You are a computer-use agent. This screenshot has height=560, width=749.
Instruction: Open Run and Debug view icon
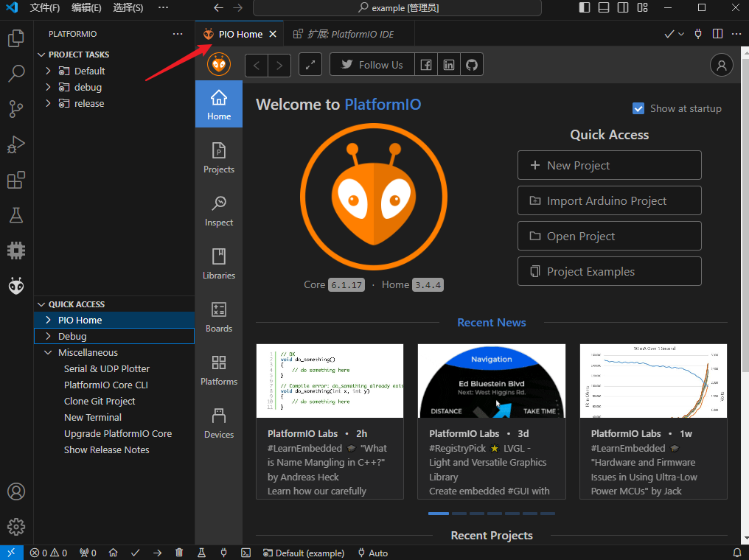(16, 144)
